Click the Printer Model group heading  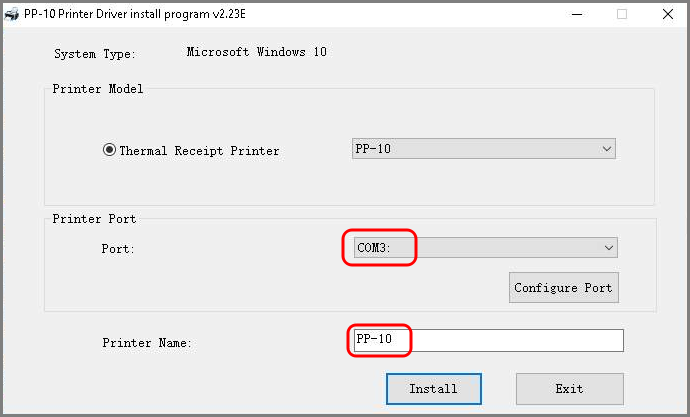coord(98,89)
